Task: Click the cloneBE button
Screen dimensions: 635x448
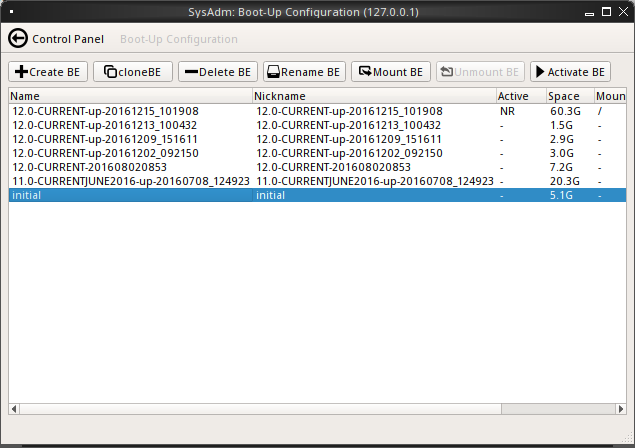Action: 133,72
